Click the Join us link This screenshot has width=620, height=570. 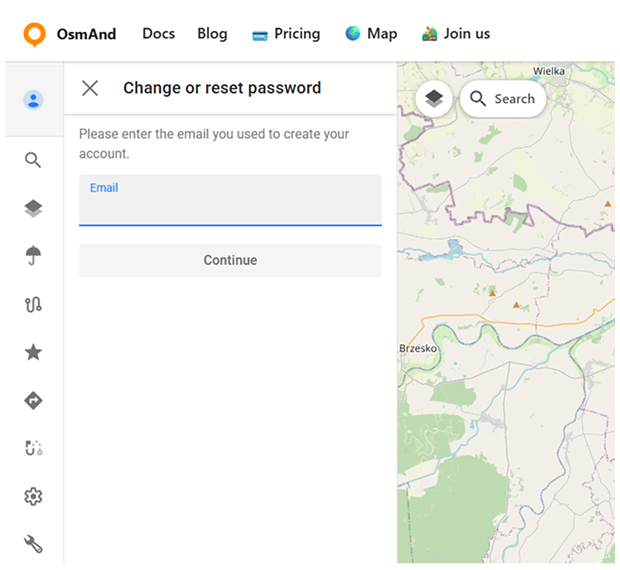(456, 34)
